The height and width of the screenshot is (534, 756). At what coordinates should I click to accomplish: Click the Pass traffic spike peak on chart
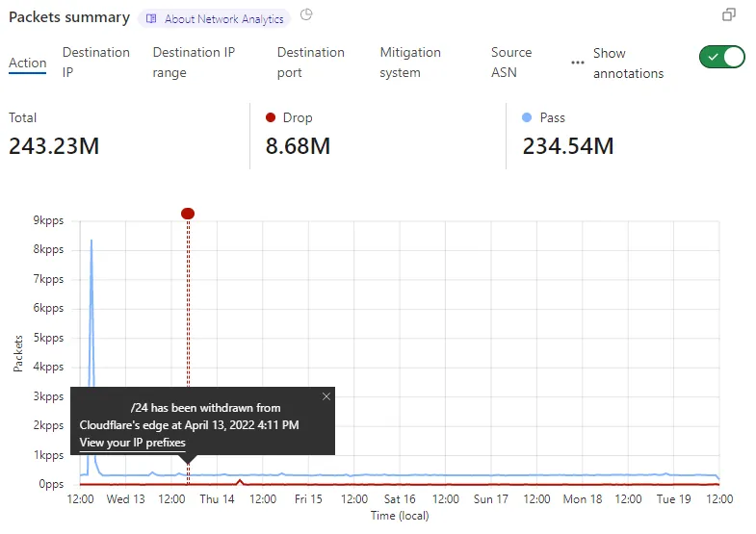coord(91,241)
